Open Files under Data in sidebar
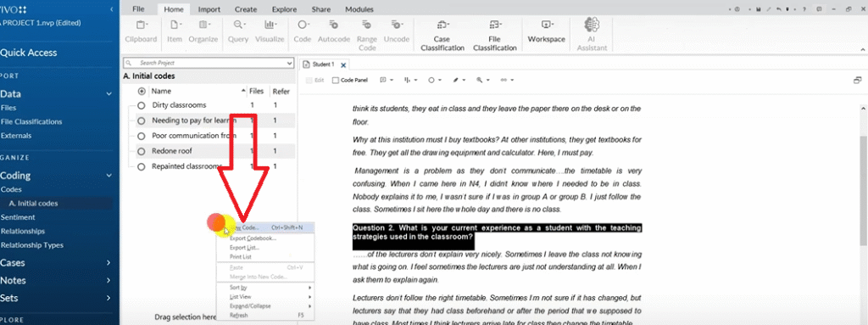868x325 pixels. 8,108
